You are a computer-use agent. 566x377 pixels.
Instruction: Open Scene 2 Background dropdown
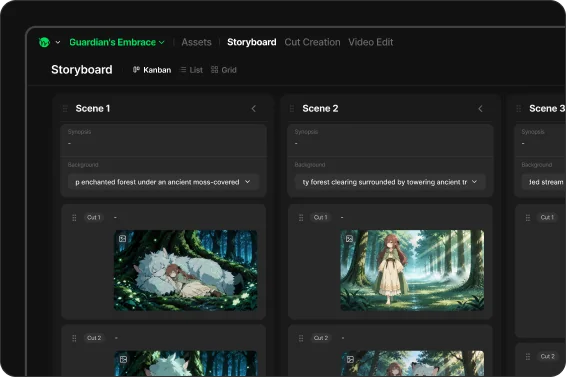(x=390, y=182)
